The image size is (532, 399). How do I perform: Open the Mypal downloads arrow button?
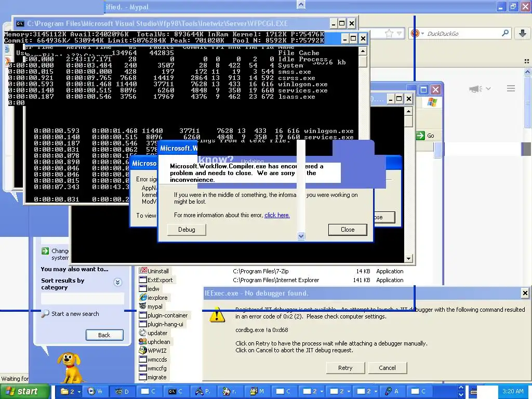pos(523,33)
